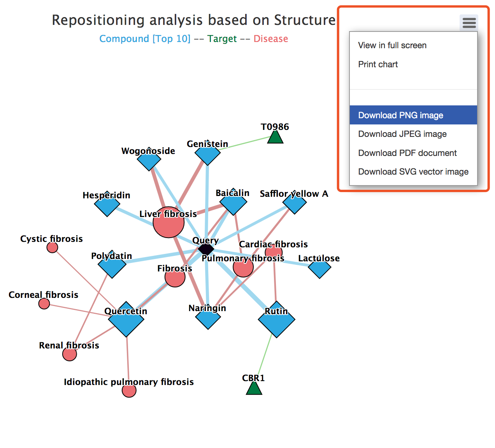
Task: Click the Cystic fibrosis disease circle
Action: (x=52, y=247)
